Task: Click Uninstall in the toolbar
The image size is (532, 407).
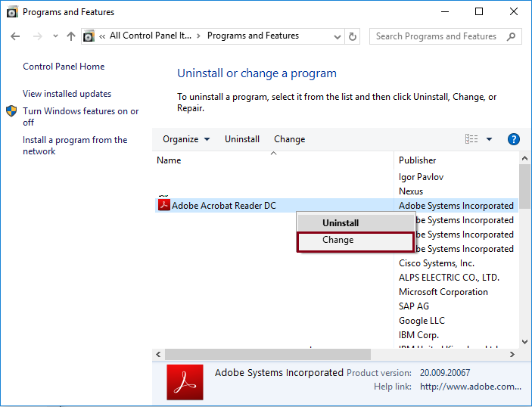Action: click(242, 139)
